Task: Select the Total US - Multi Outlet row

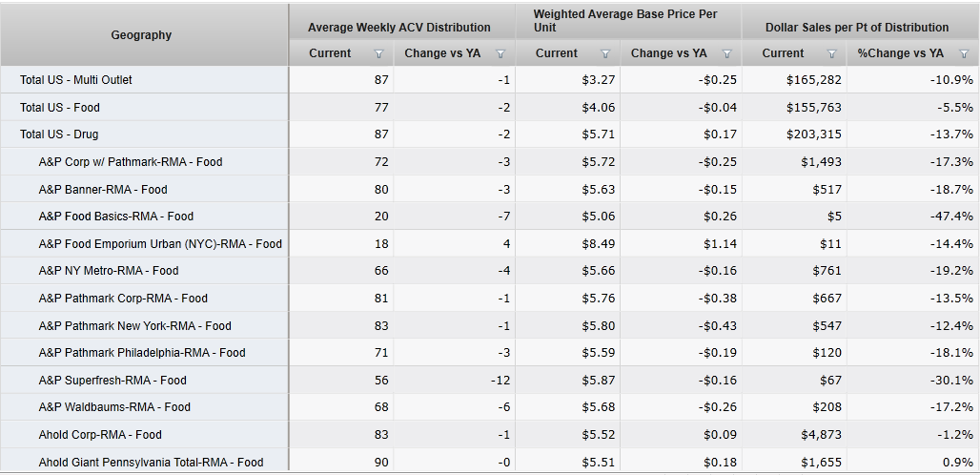Action: [76, 80]
